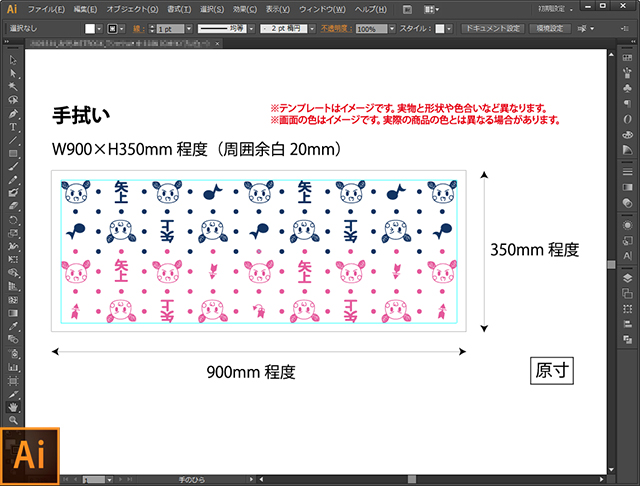Image resolution: width=640 pixels, height=486 pixels.
Task: Select the Type tool
Action: point(13,127)
